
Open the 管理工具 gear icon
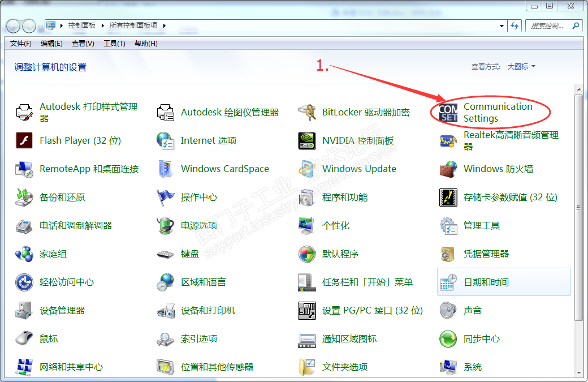[x=448, y=226]
